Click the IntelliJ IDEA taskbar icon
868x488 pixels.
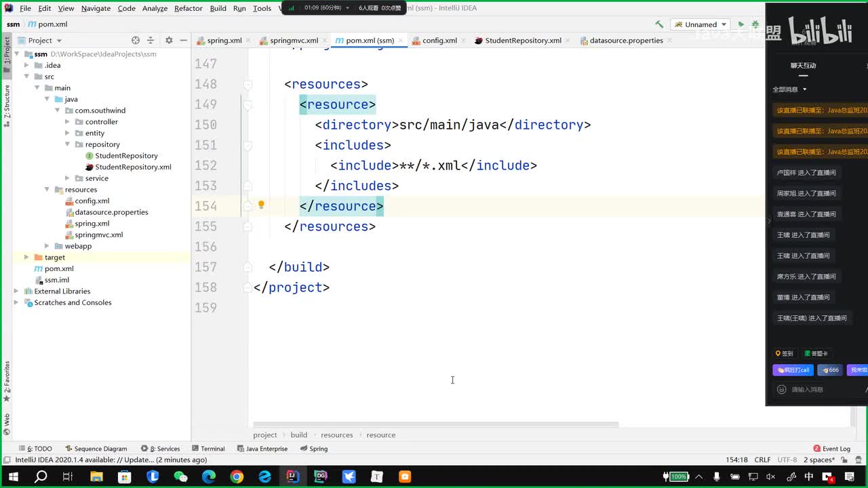(292, 476)
